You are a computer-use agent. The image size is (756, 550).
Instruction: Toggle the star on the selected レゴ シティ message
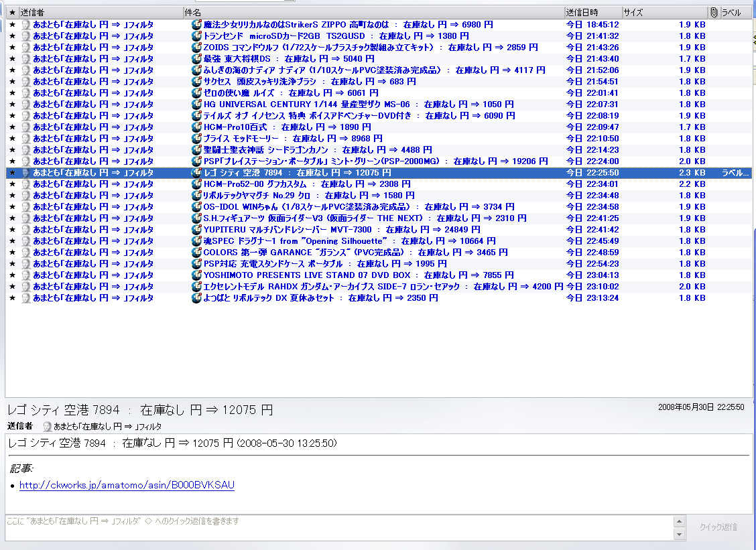tap(12, 173)
